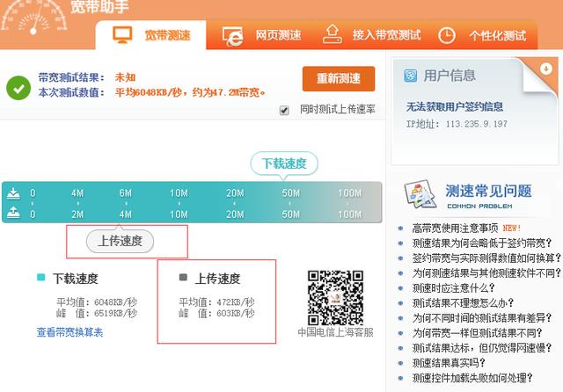The height and width of the screenshot is (392, 563).
Task: Click the green checkmark result icon
Action: click(x=18, y=88)
